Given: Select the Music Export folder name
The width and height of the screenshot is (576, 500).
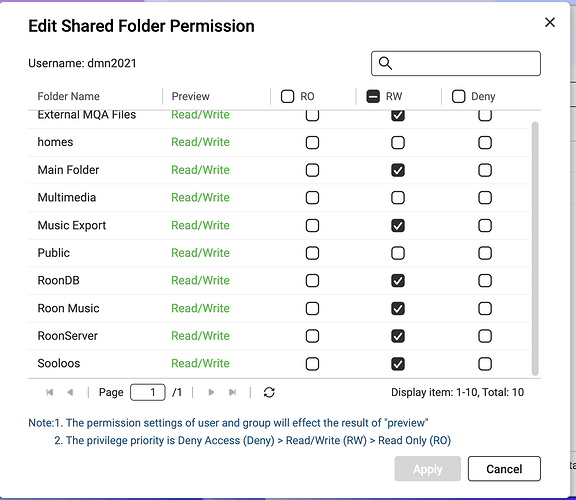Looking at the screenshot, I should [x=72, y=225].
